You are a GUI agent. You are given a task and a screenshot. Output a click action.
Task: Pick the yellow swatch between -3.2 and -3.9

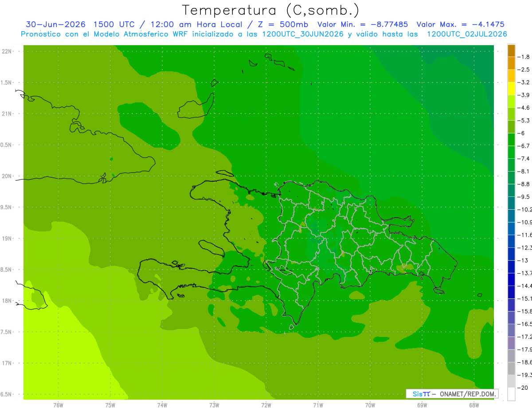[511, 89]
